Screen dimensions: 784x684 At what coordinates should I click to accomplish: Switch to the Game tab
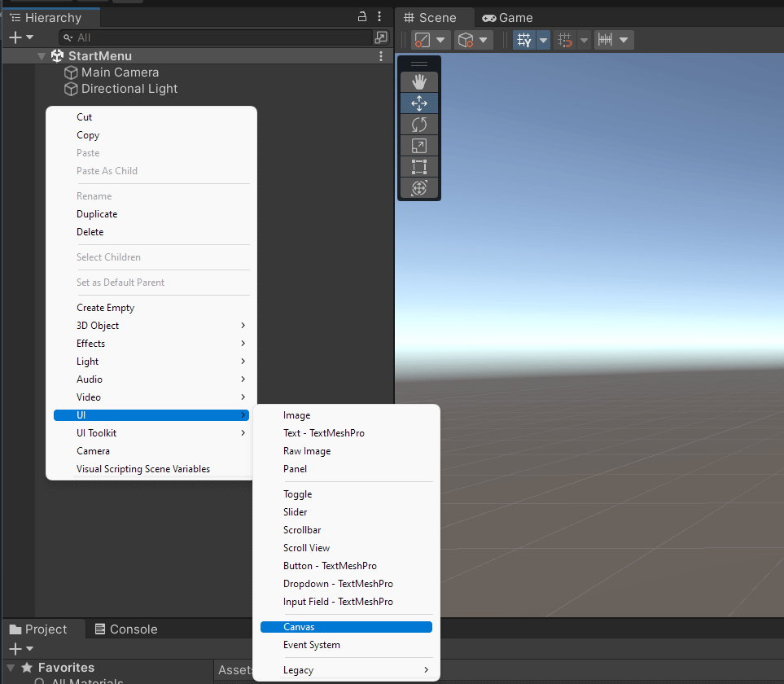click(506, 17)
